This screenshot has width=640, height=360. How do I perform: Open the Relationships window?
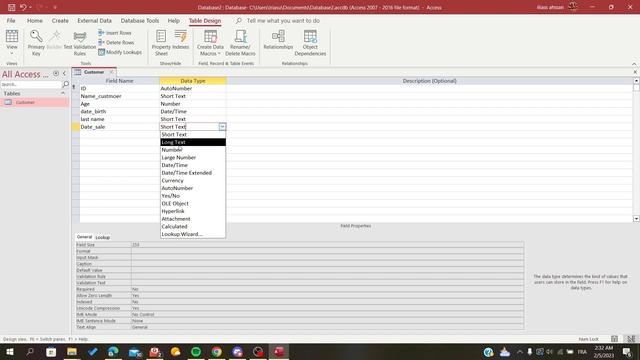click(278, 41)
